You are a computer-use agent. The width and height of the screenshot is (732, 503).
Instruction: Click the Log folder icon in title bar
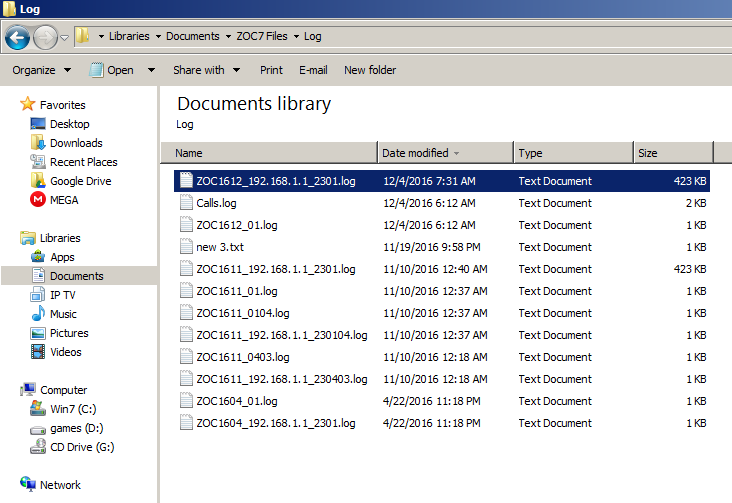tap(8, 8)
